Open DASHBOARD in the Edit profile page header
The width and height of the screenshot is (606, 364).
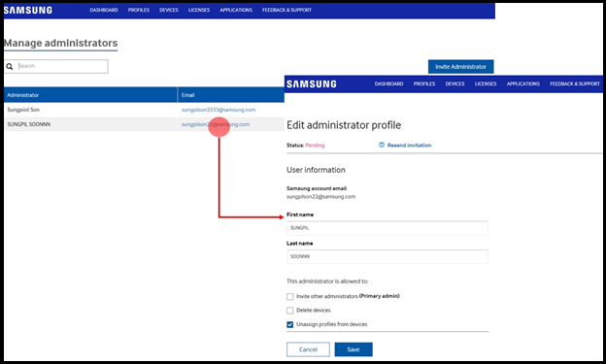click(x=388, y=83)
